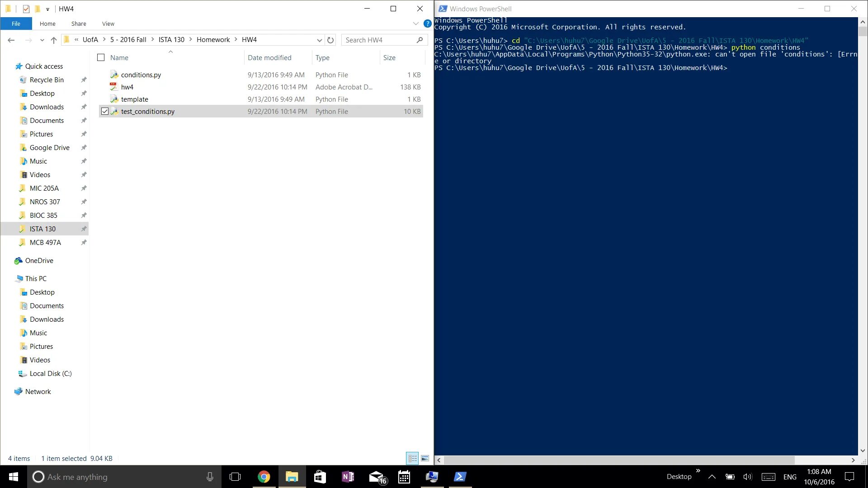Click the Cortana microphone icon

[x=210, y=477]
